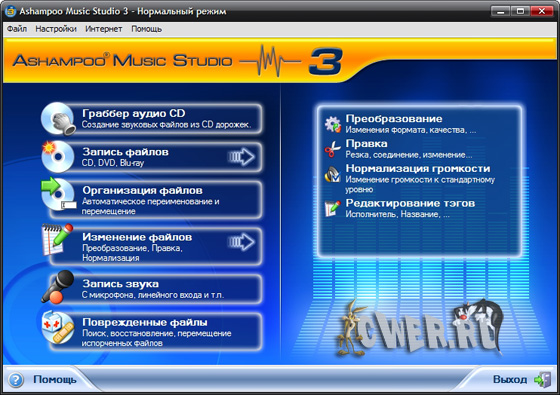Open the Настройки menu

56,29
